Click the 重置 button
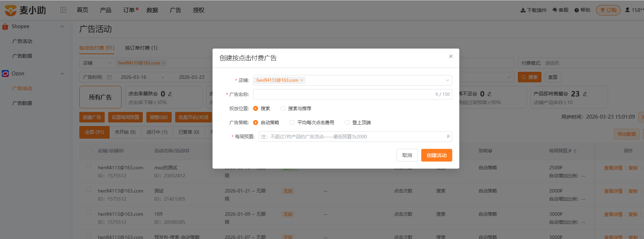Viewport: 644px width, 239px height. [553, 77]
